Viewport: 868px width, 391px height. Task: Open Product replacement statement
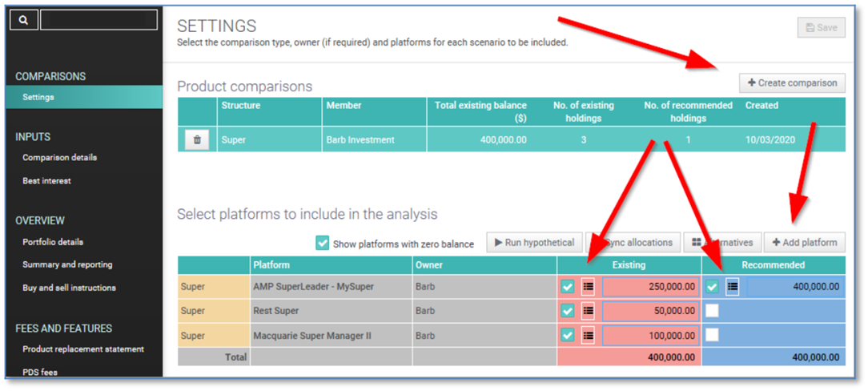tap(83, 349)
